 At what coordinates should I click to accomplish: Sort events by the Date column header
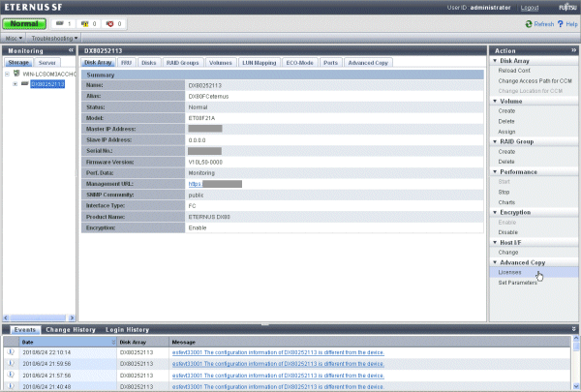(68, 342)
